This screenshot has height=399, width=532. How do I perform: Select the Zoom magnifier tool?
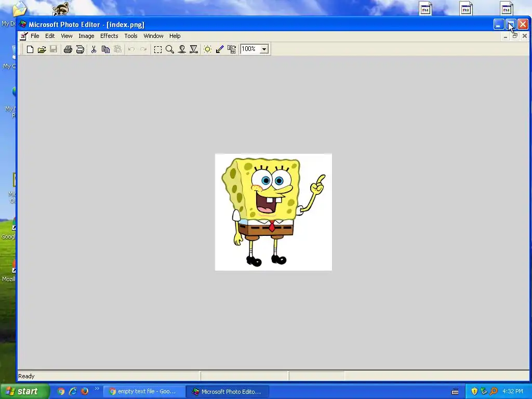click(170, 49)
